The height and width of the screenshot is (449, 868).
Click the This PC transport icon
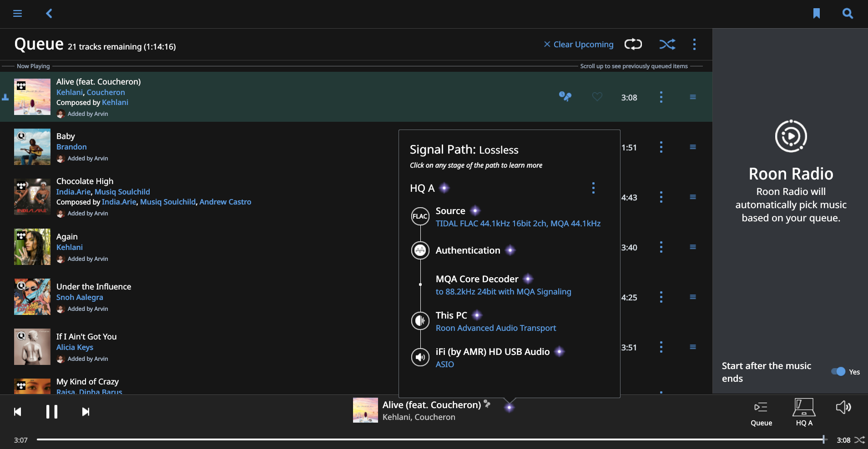coord(420,321)
